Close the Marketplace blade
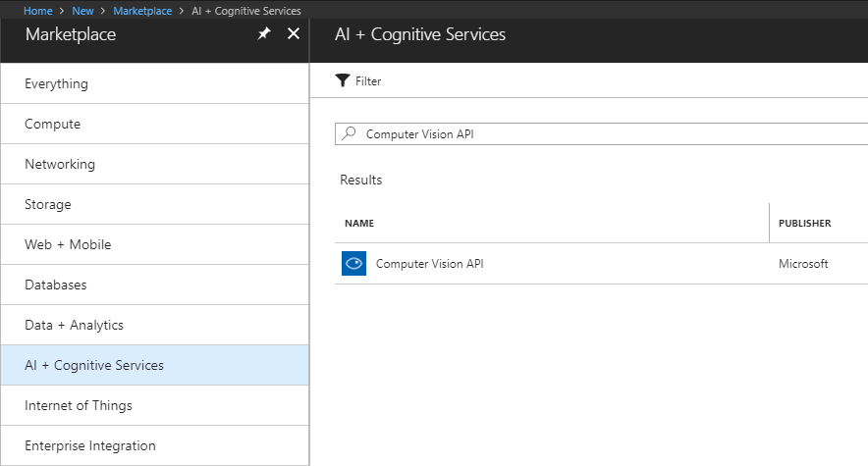868x466 pixels. point(293,34)
